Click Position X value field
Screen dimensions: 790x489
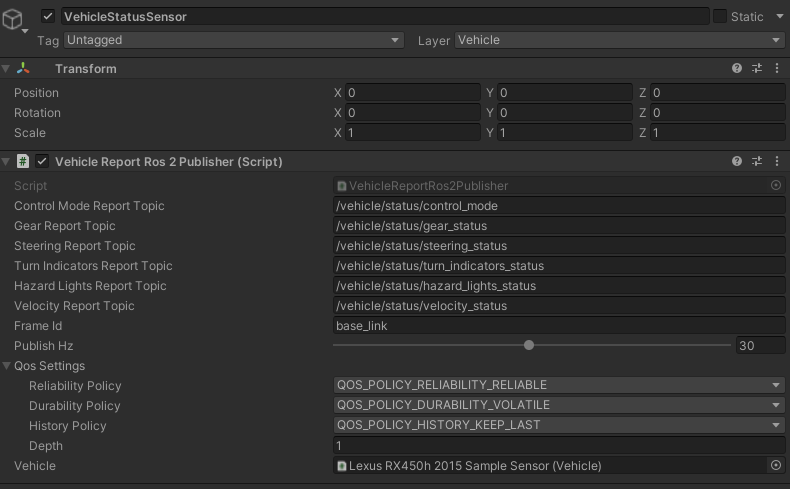pos(413,93)
